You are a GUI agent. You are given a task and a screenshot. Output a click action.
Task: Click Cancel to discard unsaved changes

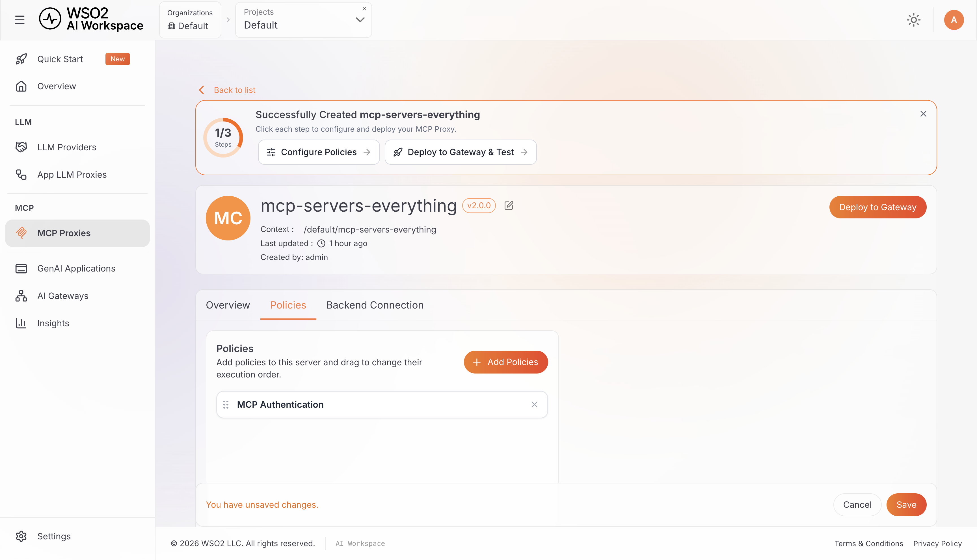(857, 505)
